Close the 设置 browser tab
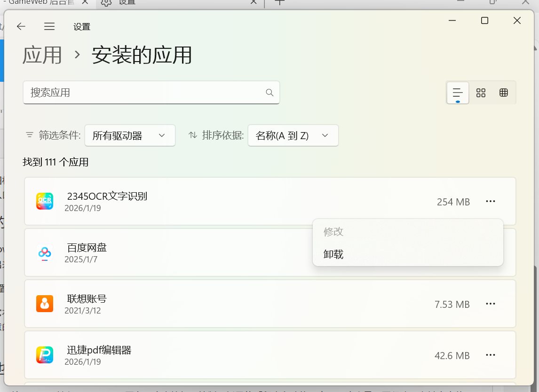The height and width of the screenshot is (392, 539). click(254, 2)
